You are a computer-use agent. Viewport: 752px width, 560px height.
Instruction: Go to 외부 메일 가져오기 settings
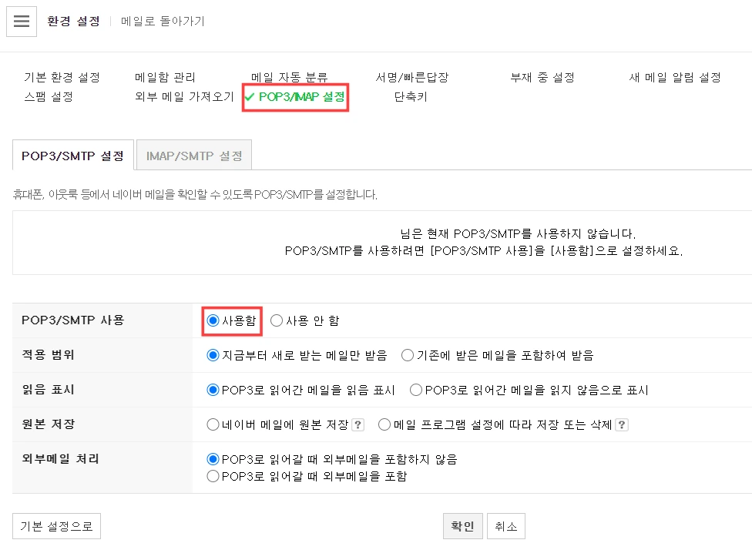click(x=184, y=97)
